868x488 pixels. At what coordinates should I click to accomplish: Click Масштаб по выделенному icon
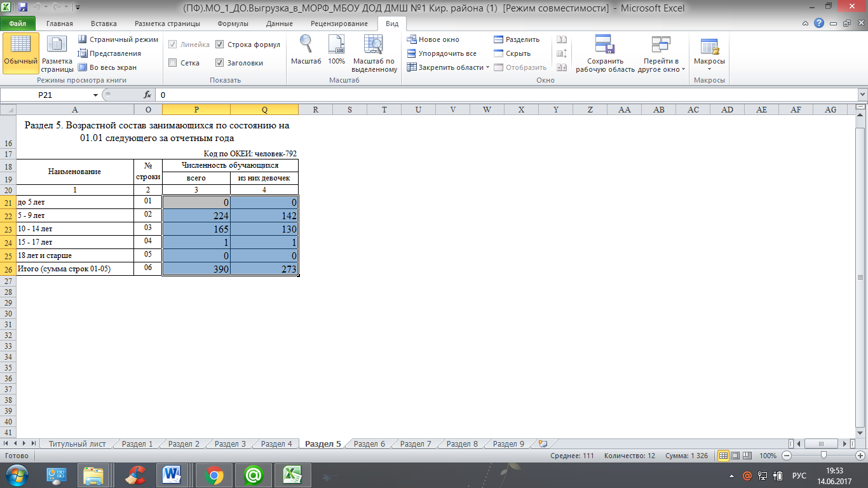point(374,46)
